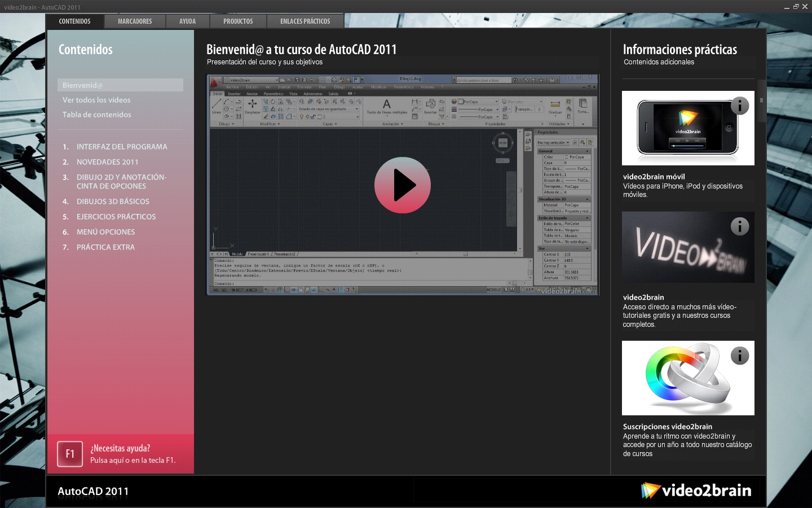Close the video2brain window

coord(805,7)
